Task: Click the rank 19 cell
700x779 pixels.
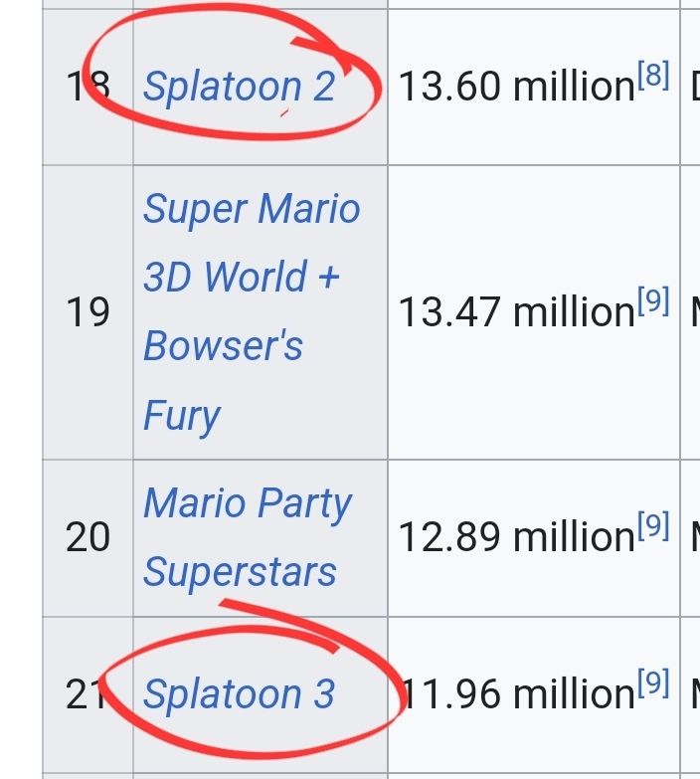Action: click(x=87, y=312)
